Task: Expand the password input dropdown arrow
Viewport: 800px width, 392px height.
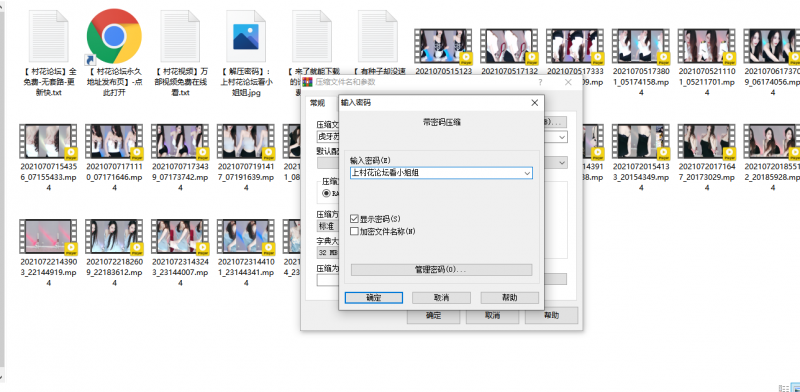Action: pyautogui.click(x=528, y=173)
